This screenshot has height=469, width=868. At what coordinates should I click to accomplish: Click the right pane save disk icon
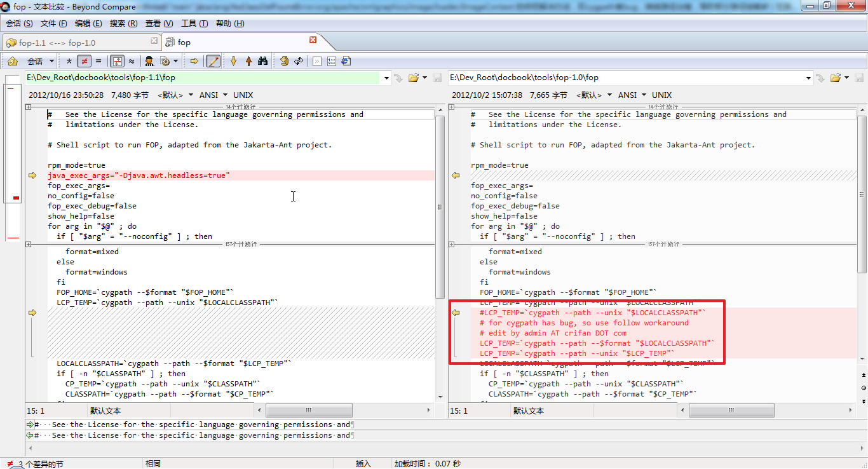coord(859,78)
